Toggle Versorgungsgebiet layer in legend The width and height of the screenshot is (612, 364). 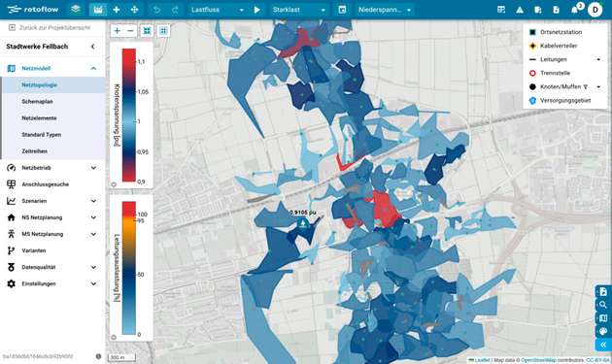point(564,100)
